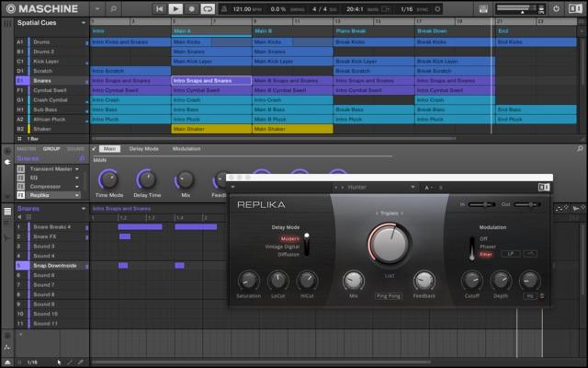Switch to the MASTER tab
The image size is (588, 368).
[27, 149]
